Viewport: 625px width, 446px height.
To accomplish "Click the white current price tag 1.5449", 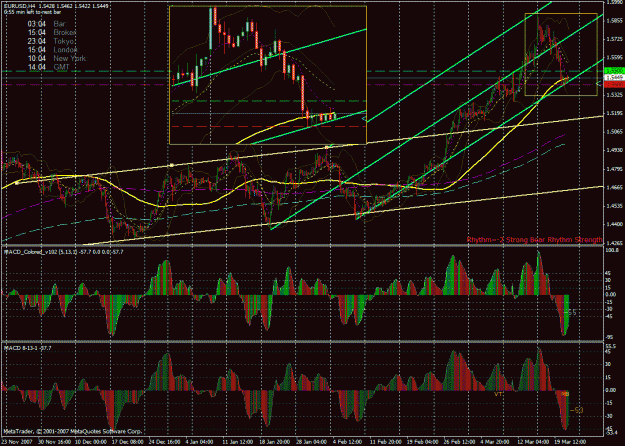I will pyautogui.click(x=614, y=77).
